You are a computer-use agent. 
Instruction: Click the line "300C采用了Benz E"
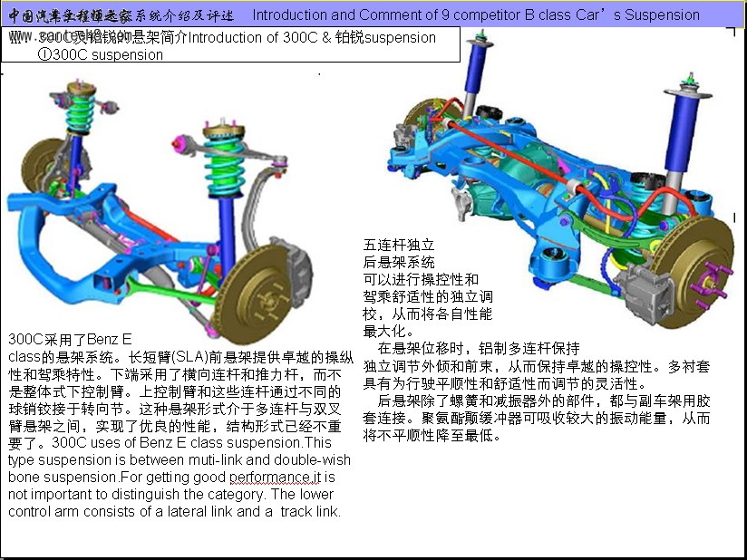pos(70,339)
